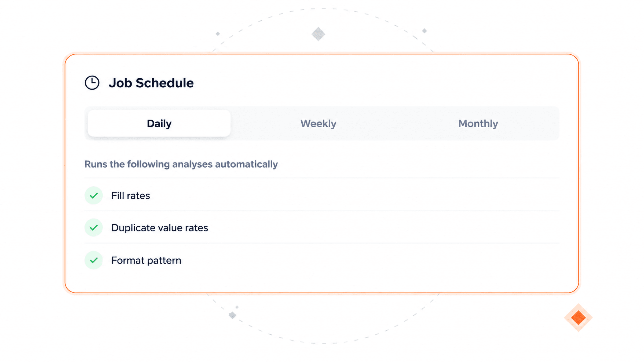Toggle the green checkmark for Fill rates
The width and height of the screenshot is (644, 362).
point(94,195)
